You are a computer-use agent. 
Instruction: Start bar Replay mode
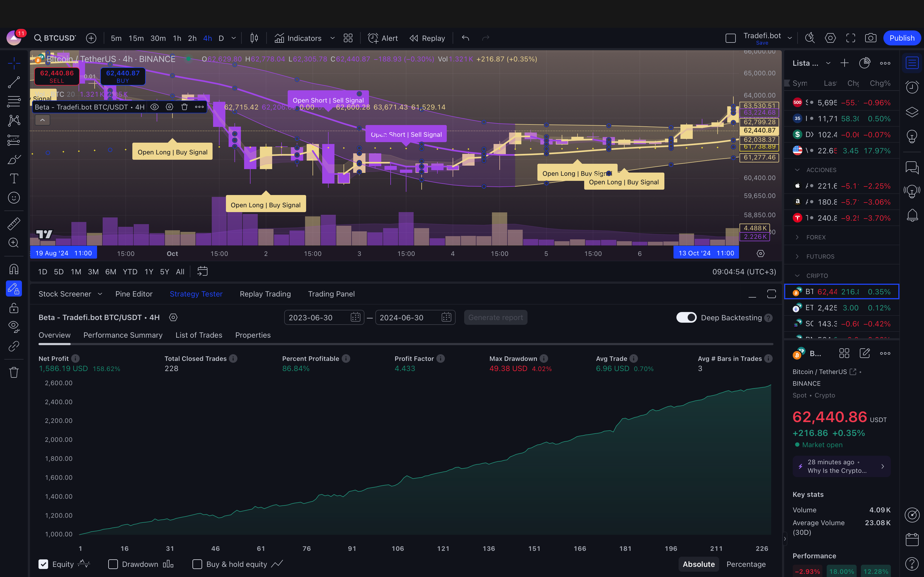point(427,38)
